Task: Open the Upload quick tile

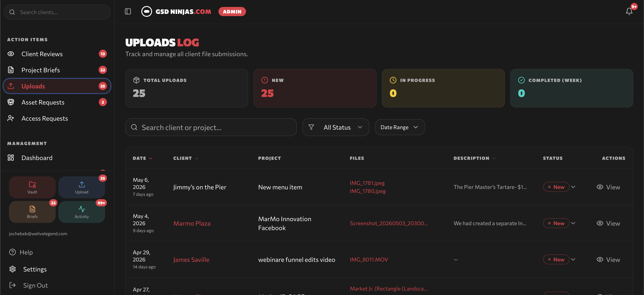Action: click(82, 187)
